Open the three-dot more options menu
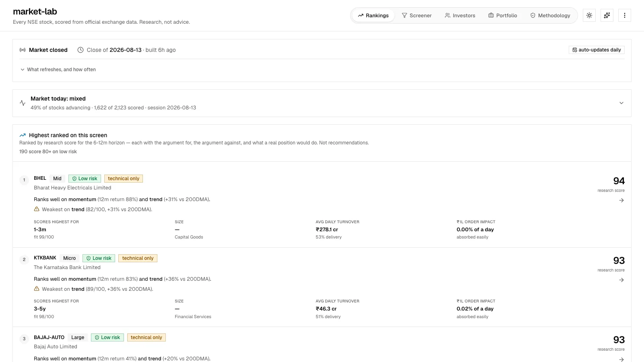The image size is (644, 362). click(625, 15)
